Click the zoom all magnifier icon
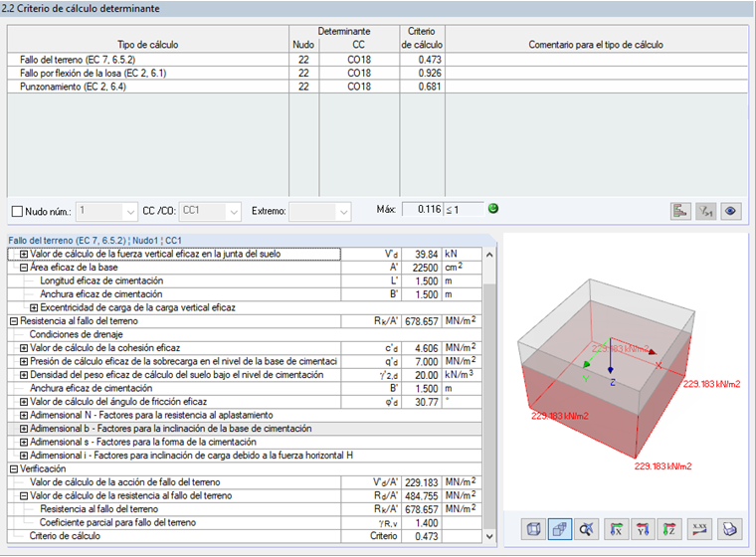 tap(586, 529)
